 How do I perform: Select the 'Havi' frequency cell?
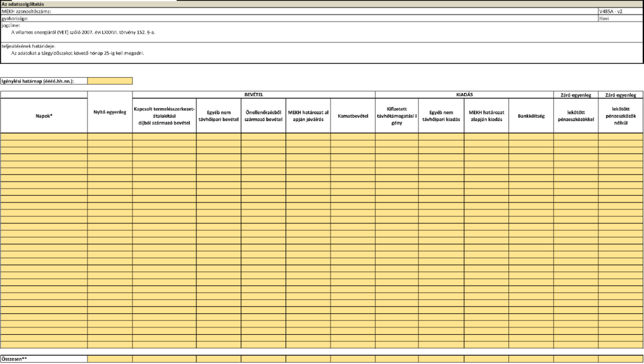[620, 18]
